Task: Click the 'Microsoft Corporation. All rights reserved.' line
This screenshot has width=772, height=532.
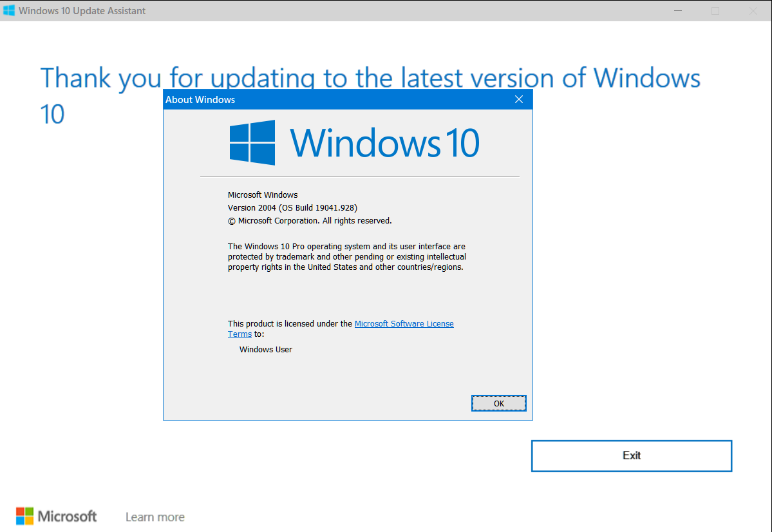Action: [310, 221]
